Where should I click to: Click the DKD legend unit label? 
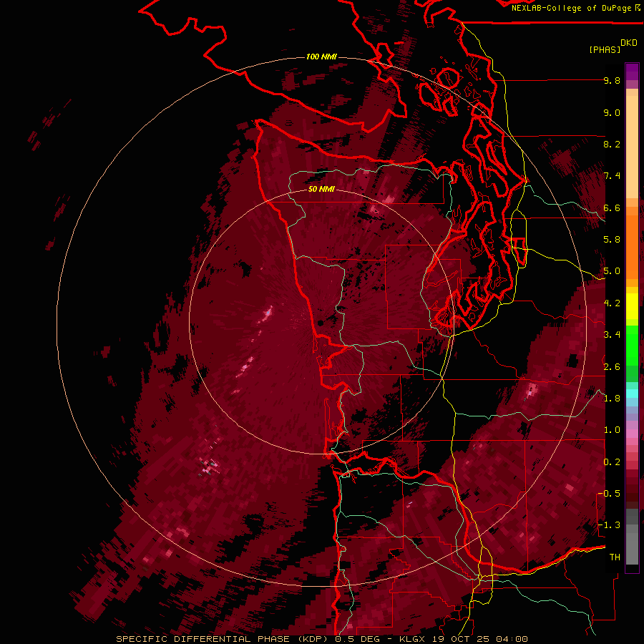pos(629,43)
